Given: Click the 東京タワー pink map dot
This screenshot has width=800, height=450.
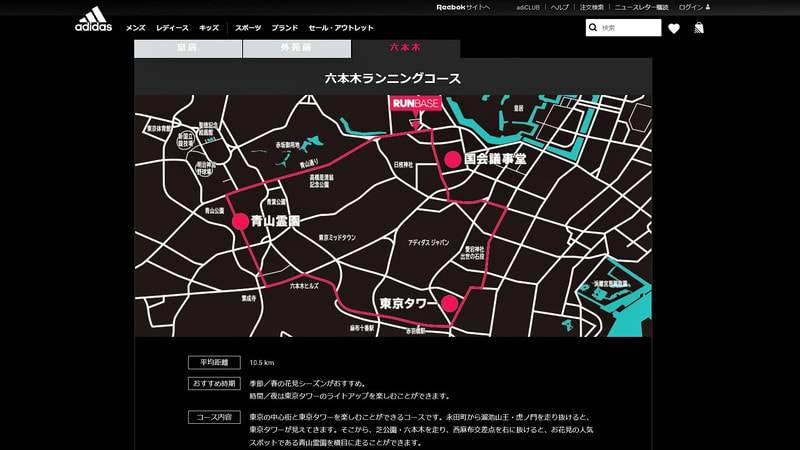Looking at the screenshot, I should pos(449,304).
